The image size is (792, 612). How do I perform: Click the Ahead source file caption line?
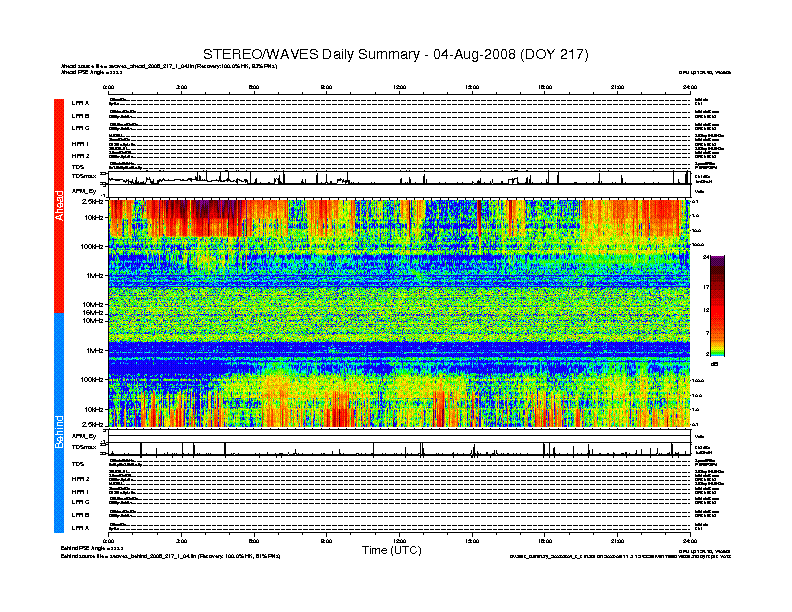[169, 66]
